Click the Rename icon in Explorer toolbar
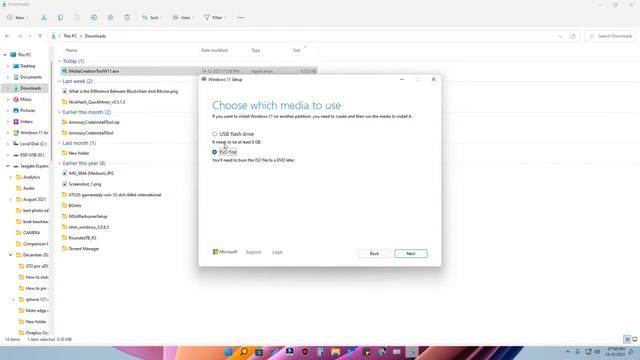Screen dimensions: 640x360 [93, 18]
